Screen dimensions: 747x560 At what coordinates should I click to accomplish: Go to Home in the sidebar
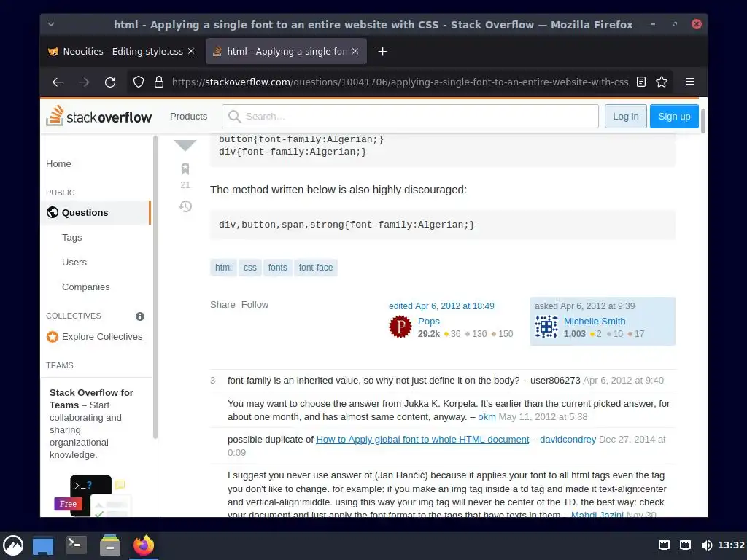(x=58, y=164)
